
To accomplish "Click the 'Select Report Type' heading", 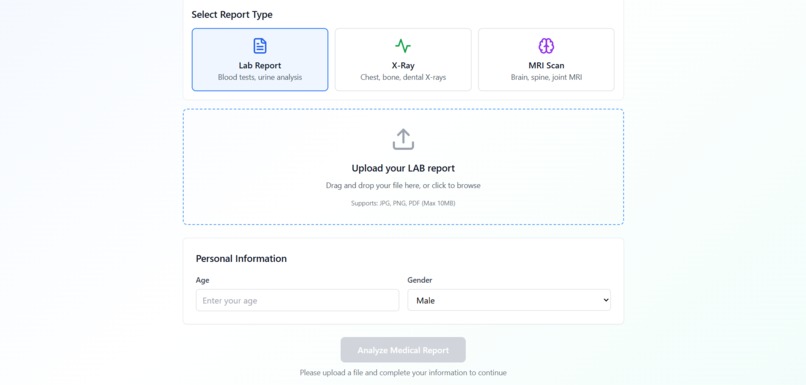I will [x=232, y=14].
